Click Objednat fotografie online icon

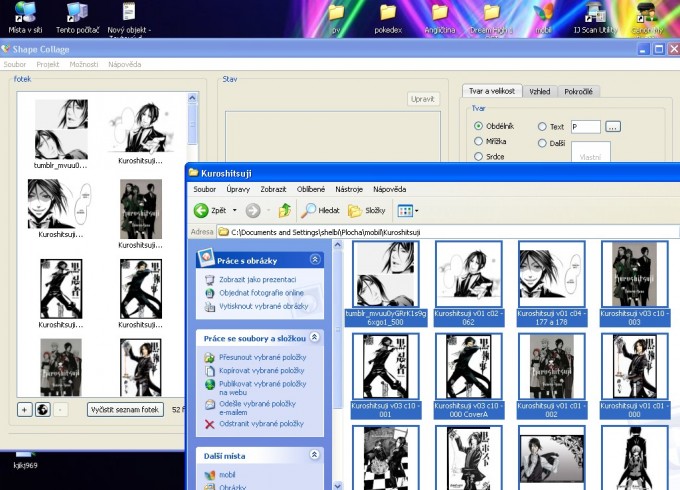209,293
